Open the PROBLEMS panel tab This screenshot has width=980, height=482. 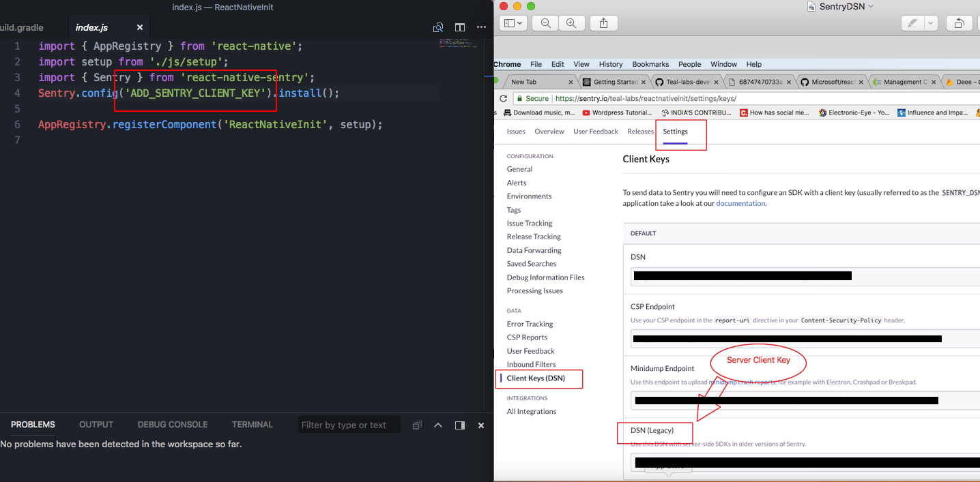[x=33, y=424]
